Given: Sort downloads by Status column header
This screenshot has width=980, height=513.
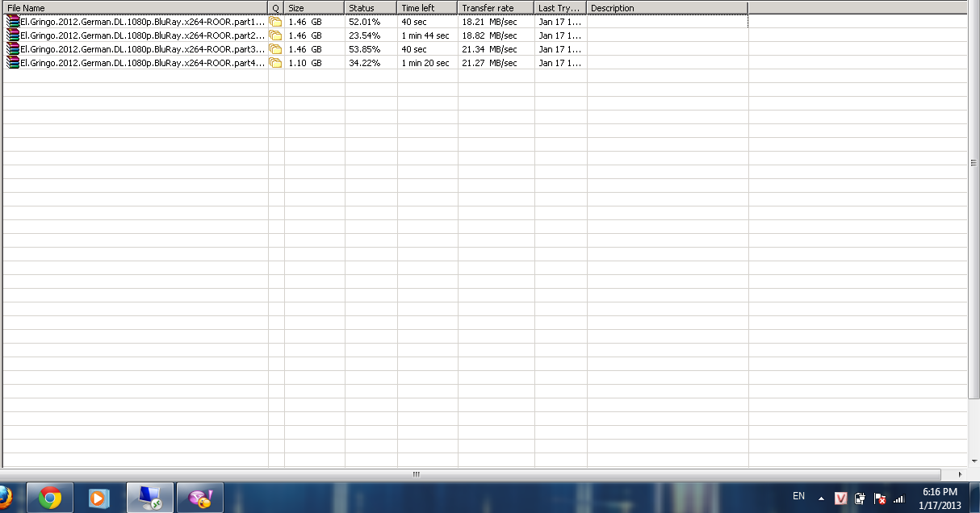Looking at the screenshot, I should point(371,8).
